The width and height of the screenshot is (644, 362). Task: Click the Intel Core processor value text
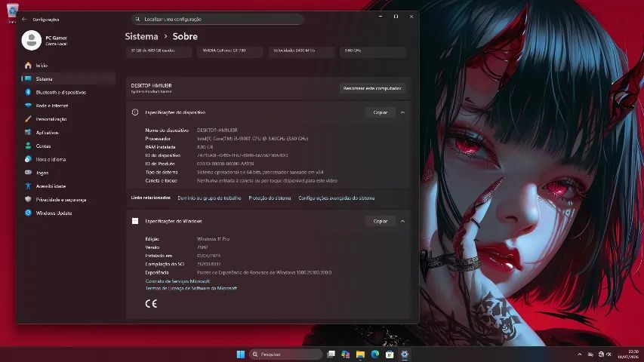pyautogui.click(x=253, y=139)
